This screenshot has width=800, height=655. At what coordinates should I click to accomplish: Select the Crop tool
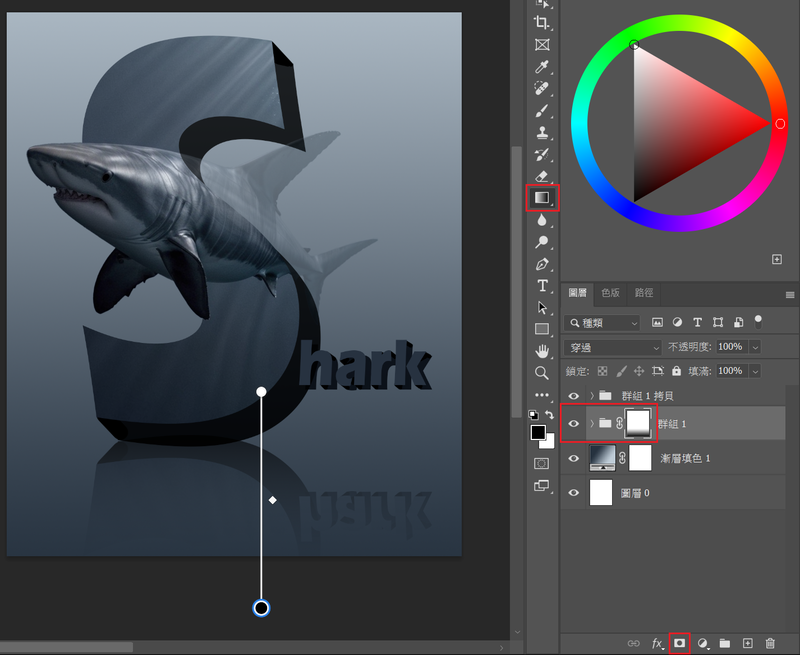click(542, 23)
